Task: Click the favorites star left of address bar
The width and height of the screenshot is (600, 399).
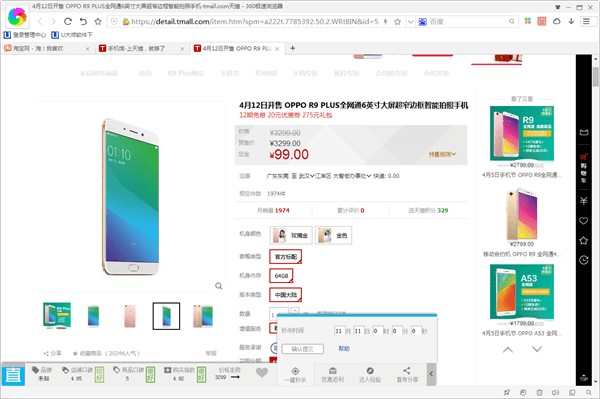Action: 98,21
